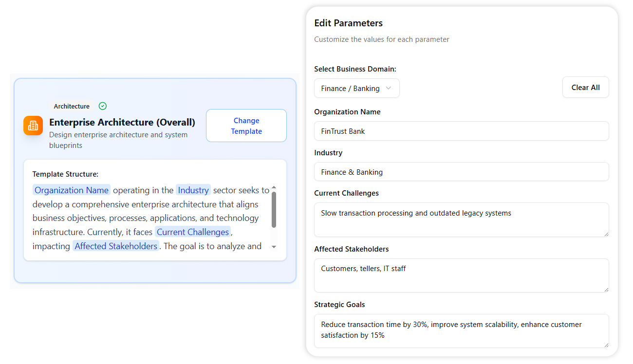
Task: Click resize handle of Current Challenges text area
Action: pyautogui.click(x=606, y=234)
